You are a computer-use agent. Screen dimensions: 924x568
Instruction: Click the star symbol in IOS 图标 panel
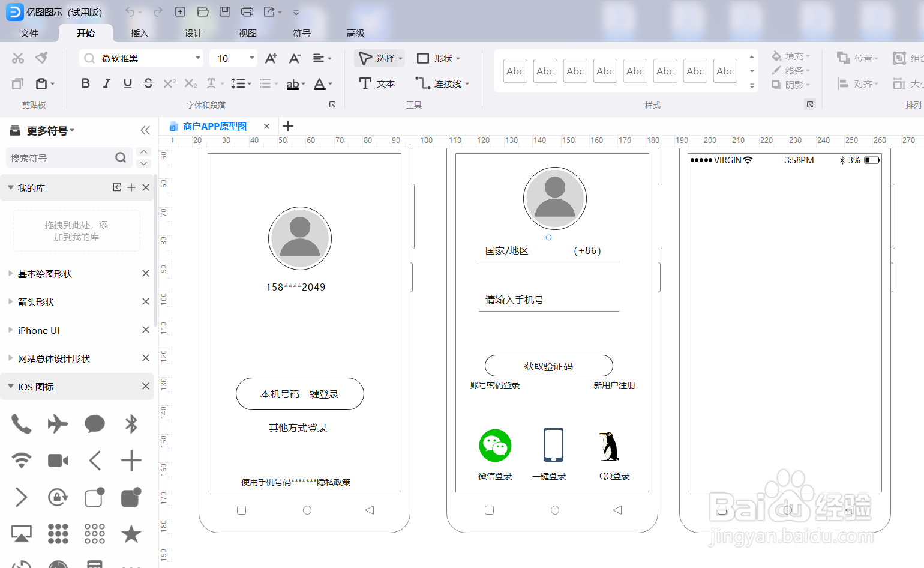point(131,533)
